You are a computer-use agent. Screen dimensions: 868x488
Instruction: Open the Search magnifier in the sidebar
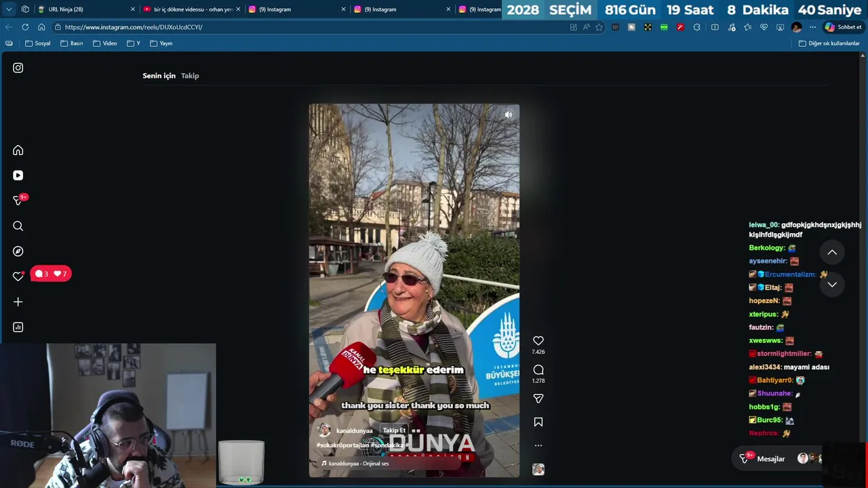pos(18,226)
